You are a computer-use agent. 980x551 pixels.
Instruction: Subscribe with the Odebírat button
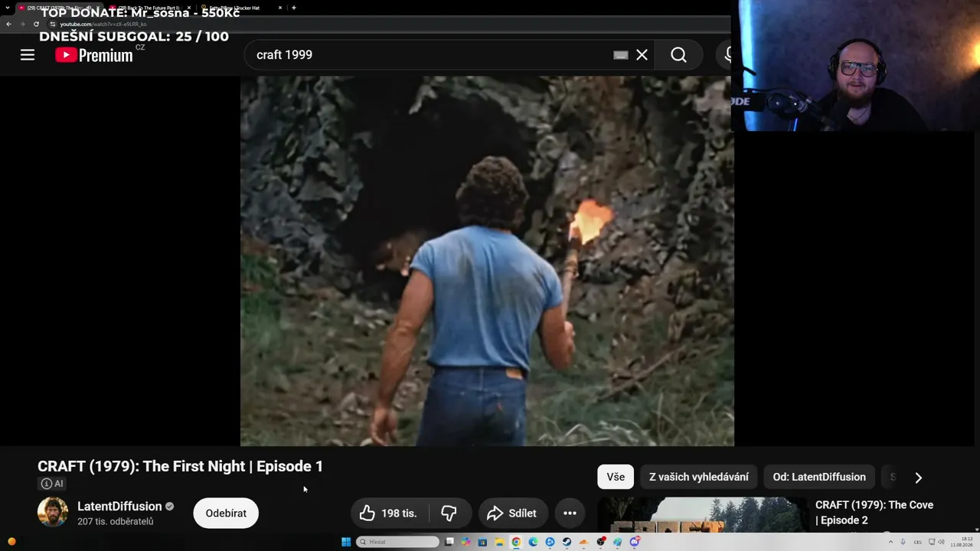click(226, 513)
